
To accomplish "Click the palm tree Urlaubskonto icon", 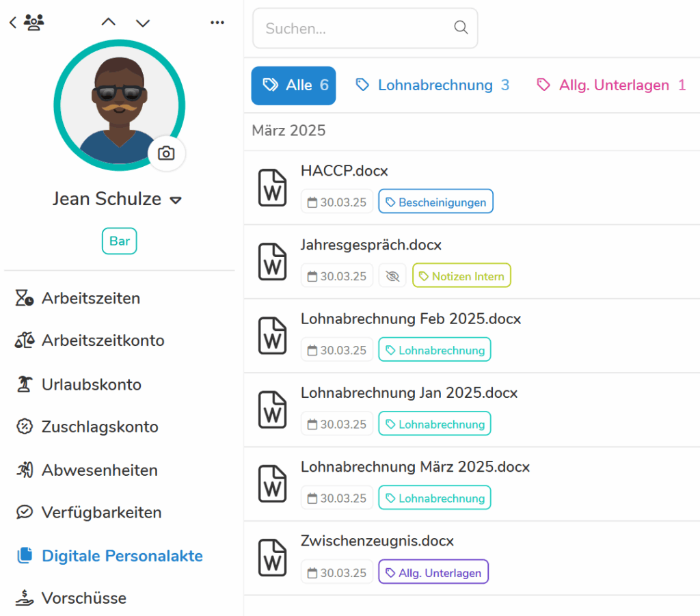I will pyautogui.click(x=25, y=384).
